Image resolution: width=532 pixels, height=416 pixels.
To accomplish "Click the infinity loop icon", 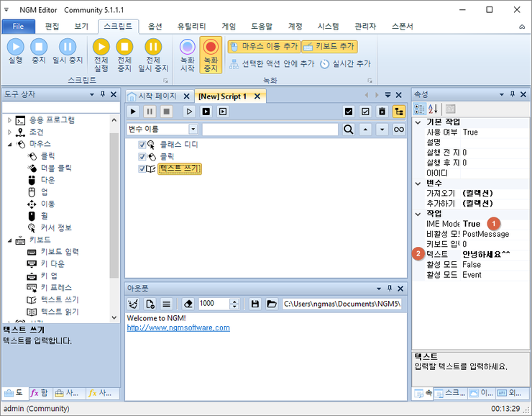I will pos(399,130).
